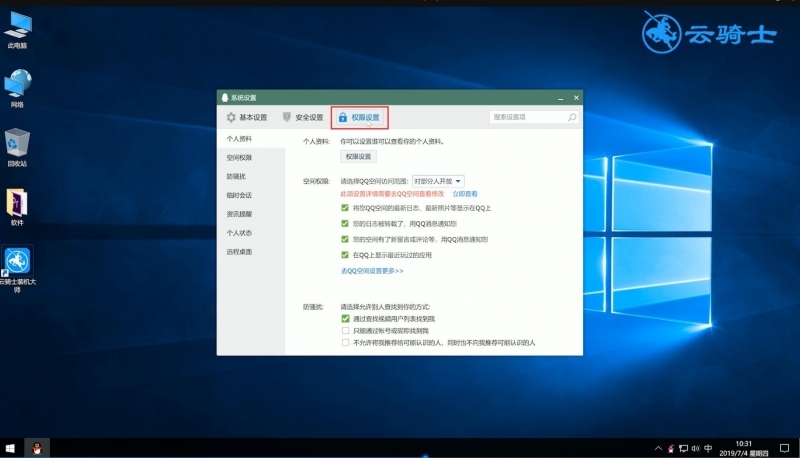Click the QQ icon on the taskbar
Viewport: 800px width, 458px height.
37,448
